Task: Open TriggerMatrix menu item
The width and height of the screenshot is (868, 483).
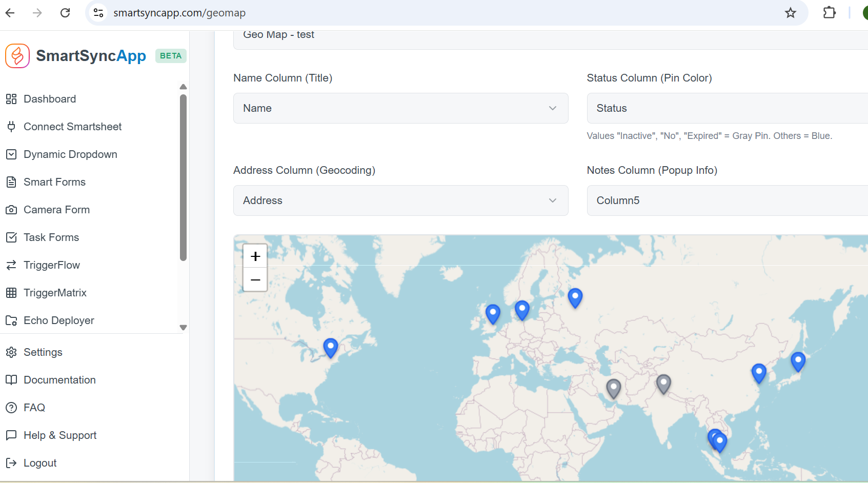Action: point(55,293)
